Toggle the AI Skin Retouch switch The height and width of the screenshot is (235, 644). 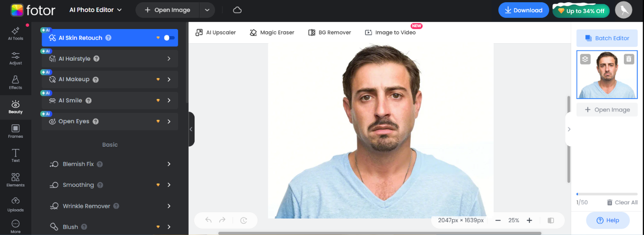169,38
